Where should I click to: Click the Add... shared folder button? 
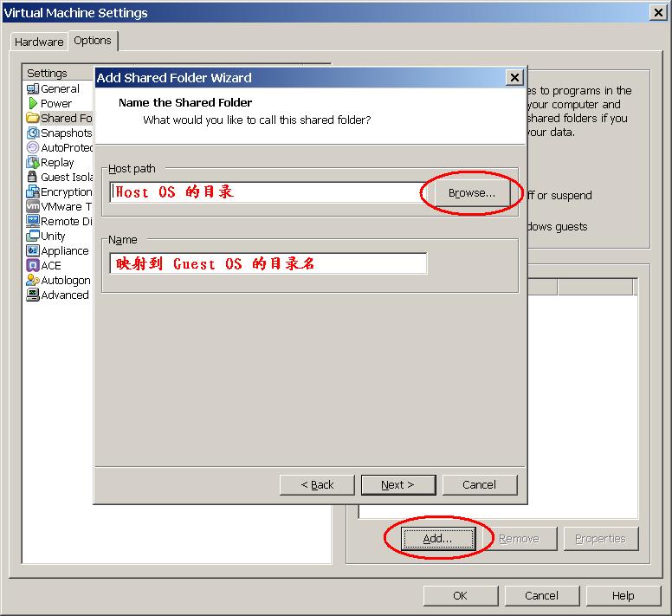tap(437, 538)
